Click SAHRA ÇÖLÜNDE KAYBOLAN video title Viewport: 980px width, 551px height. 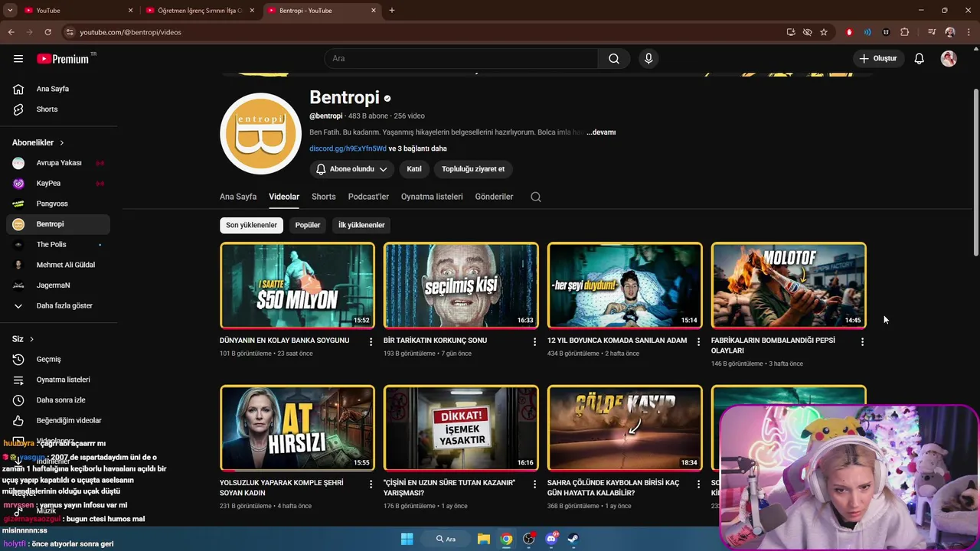613,488
